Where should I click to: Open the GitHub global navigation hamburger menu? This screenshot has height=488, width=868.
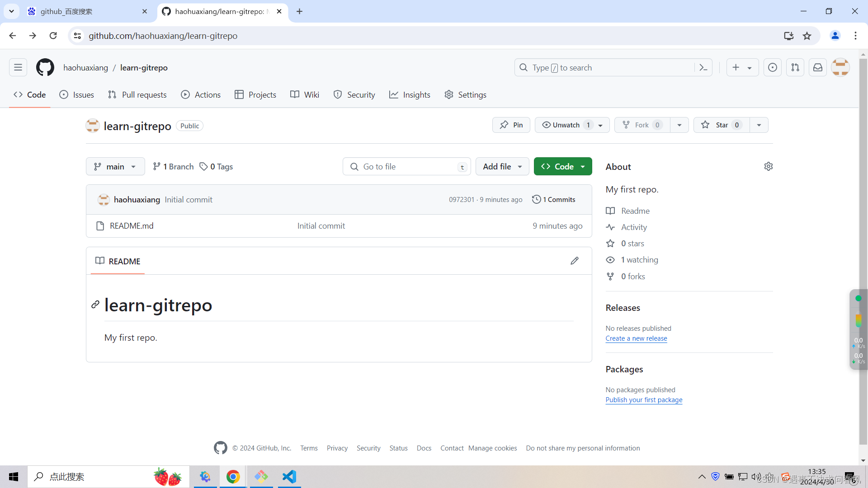(x=18, y=68)
